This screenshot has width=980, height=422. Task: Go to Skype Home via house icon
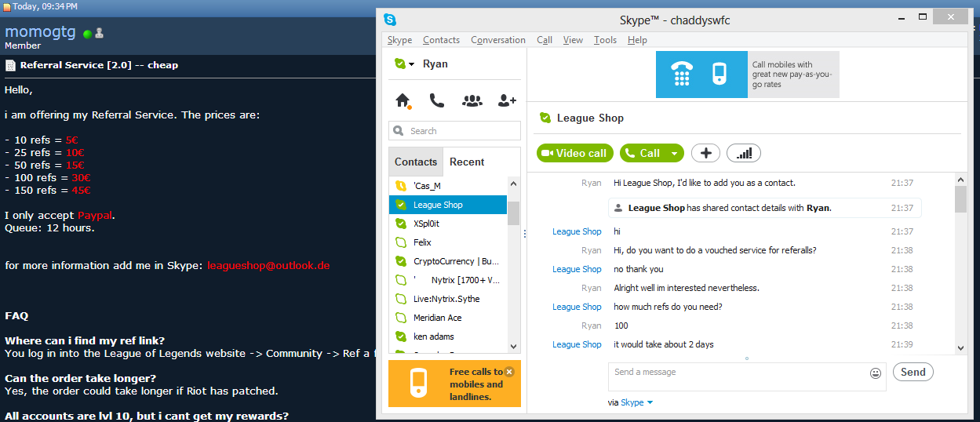click(x=403, y=100)
